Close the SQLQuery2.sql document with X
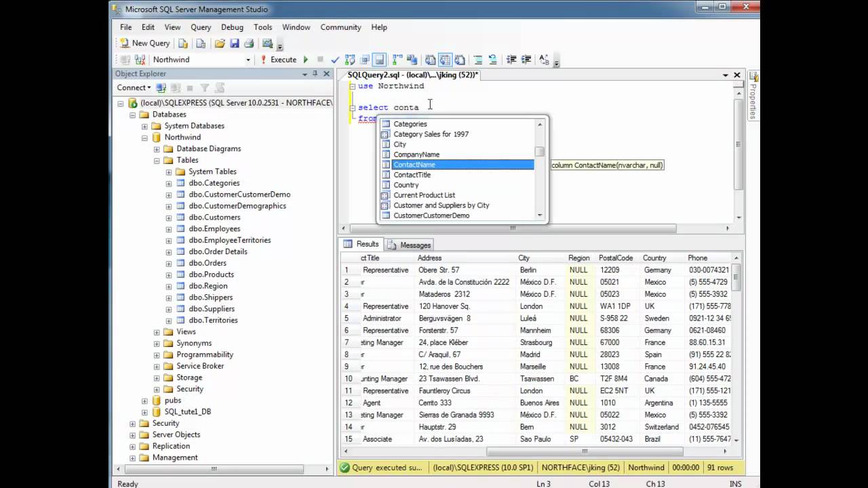 click(736, 75)
